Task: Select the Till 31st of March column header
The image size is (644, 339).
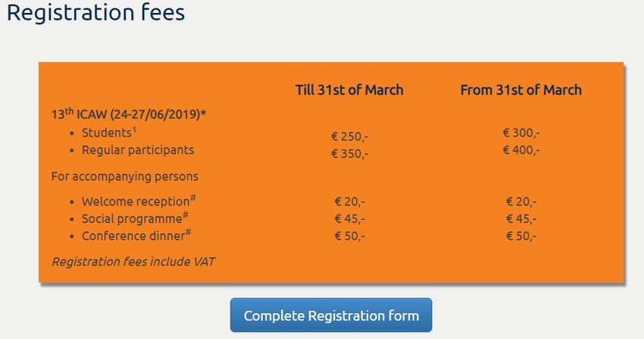Action: click(349, 90)
